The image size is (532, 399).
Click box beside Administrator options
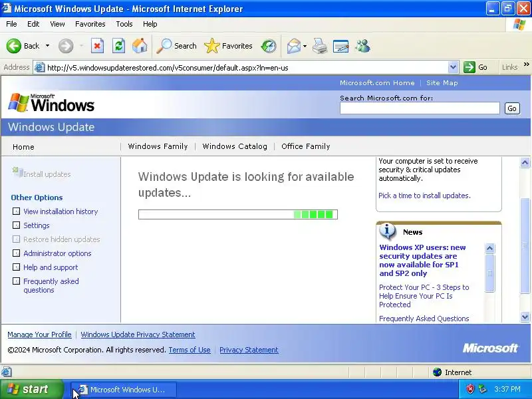coord(16,253)
